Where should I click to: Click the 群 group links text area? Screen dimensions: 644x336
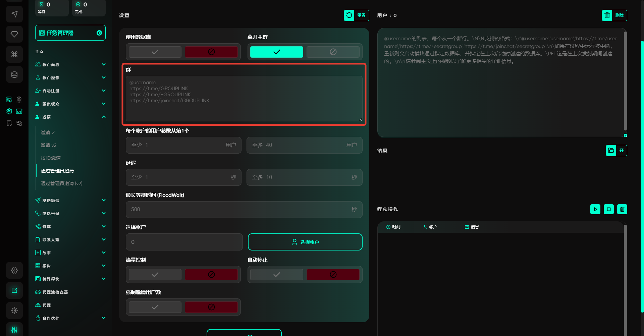pyautogui.click(x=244, y=99)
